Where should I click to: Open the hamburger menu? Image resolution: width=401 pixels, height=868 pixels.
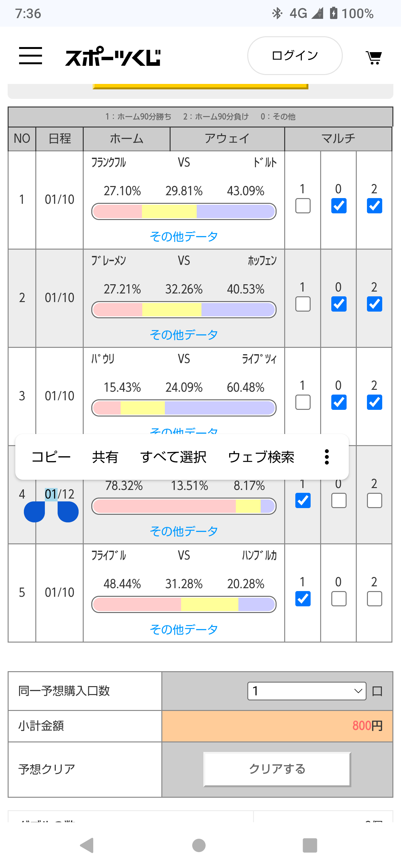(x=30, y=56)
